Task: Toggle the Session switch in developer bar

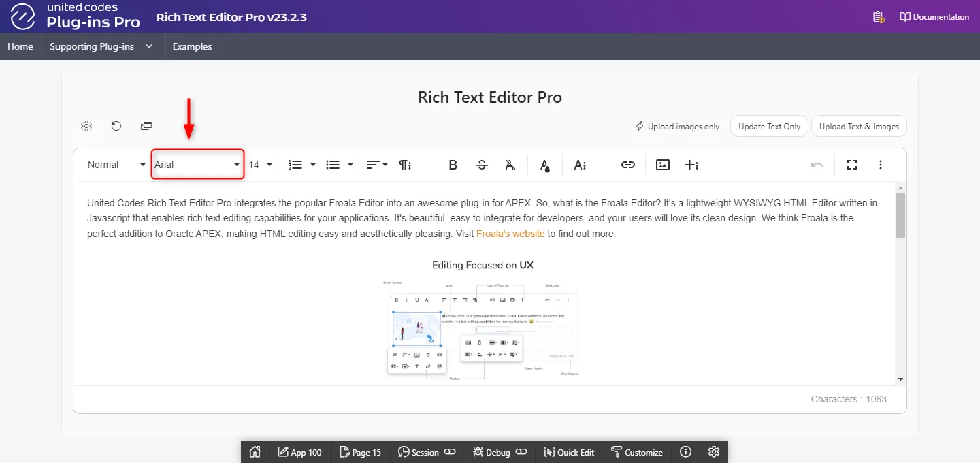Action: pos(450,452)
